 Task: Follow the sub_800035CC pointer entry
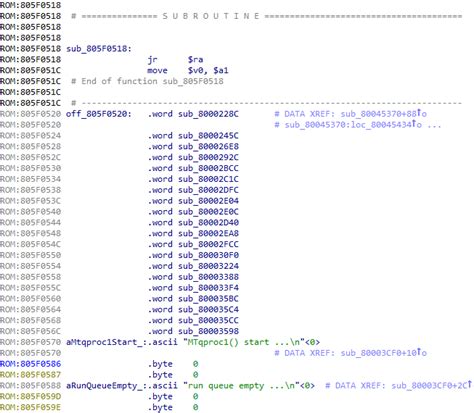(208, 321)
